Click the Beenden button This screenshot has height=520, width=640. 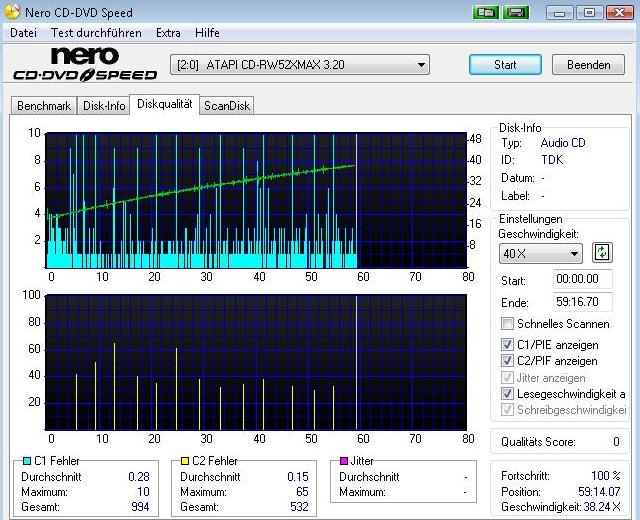tap(588, 65)
